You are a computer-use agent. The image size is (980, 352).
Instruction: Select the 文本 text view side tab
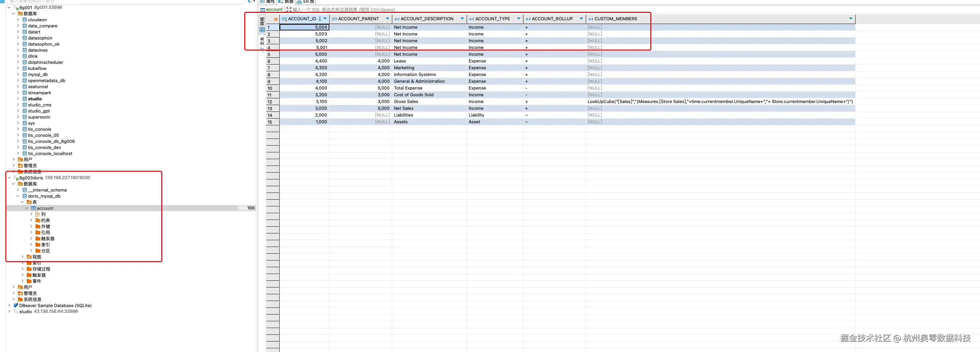(262, 43)
